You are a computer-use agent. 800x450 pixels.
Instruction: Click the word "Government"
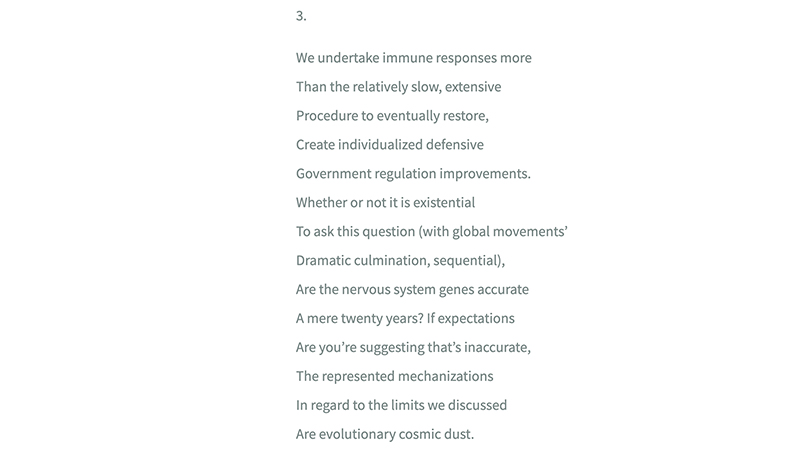334,174
